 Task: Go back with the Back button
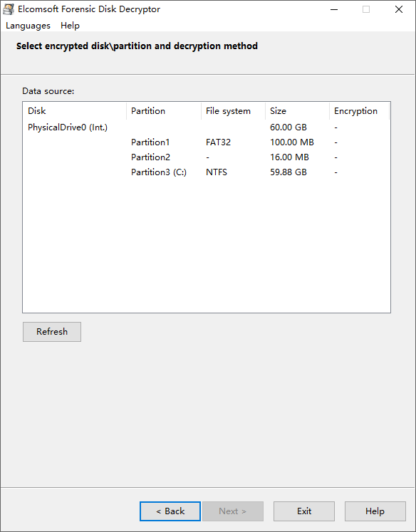click(x=170, y=511)
